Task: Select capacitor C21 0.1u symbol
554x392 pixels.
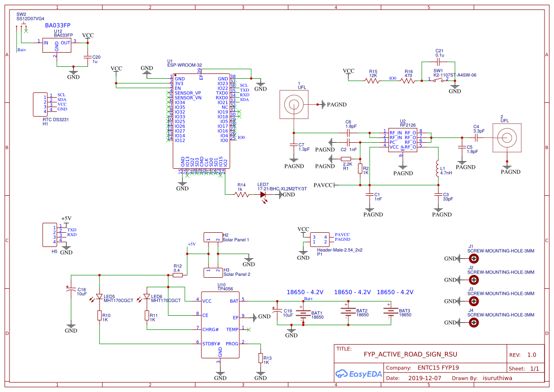Action: (439, 62)
